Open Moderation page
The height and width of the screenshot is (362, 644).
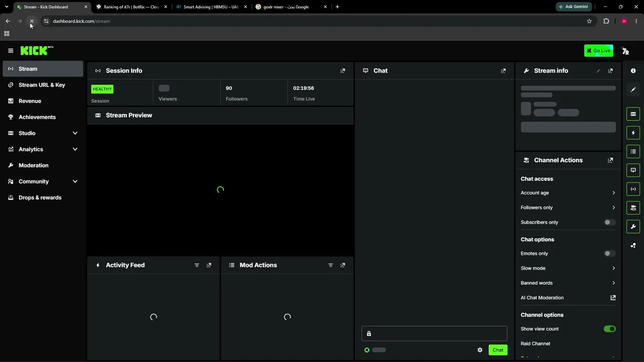[x=43, y=165]
